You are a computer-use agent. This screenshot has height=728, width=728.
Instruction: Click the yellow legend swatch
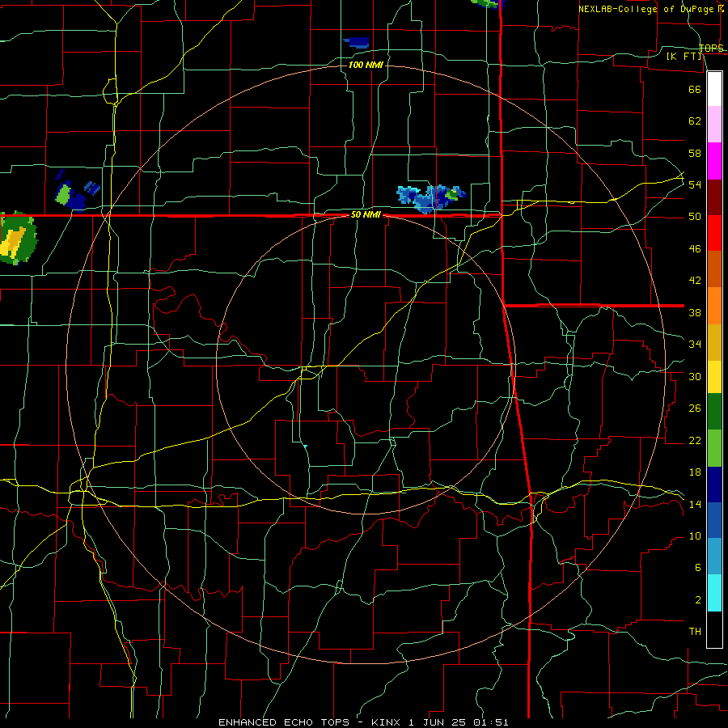coord(714,377)
